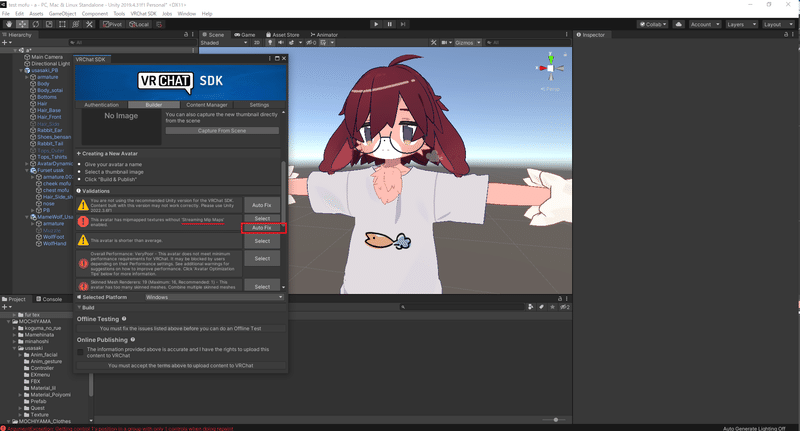Toggle scene grid visibility icon

tap(323, 42)
